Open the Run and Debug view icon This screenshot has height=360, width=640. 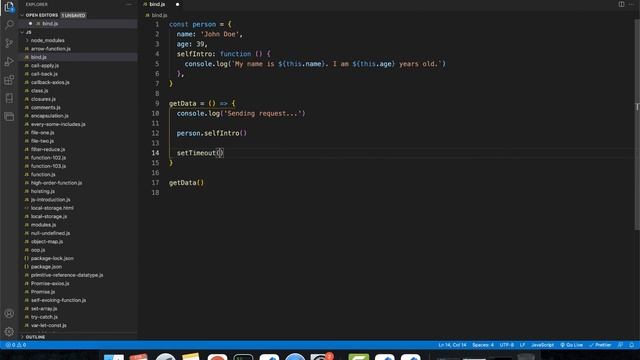click(9, 62)
